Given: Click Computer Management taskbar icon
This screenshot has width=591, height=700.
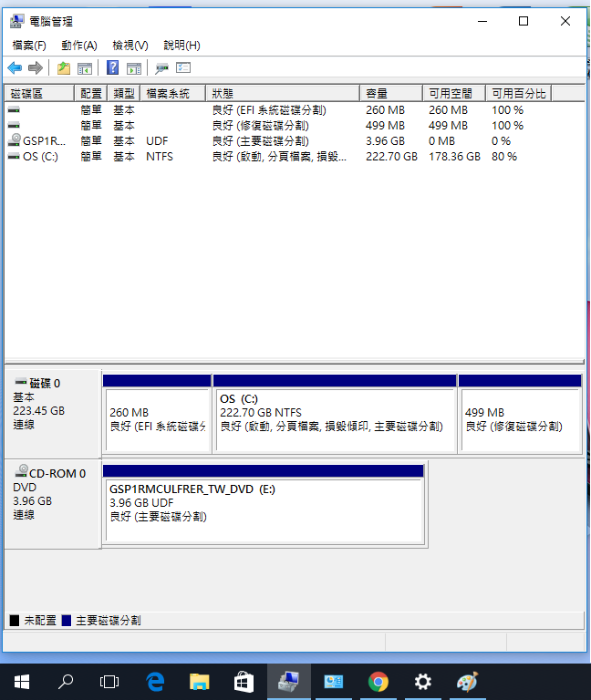Looking at the screenshot, I should [x=289, y=682].
